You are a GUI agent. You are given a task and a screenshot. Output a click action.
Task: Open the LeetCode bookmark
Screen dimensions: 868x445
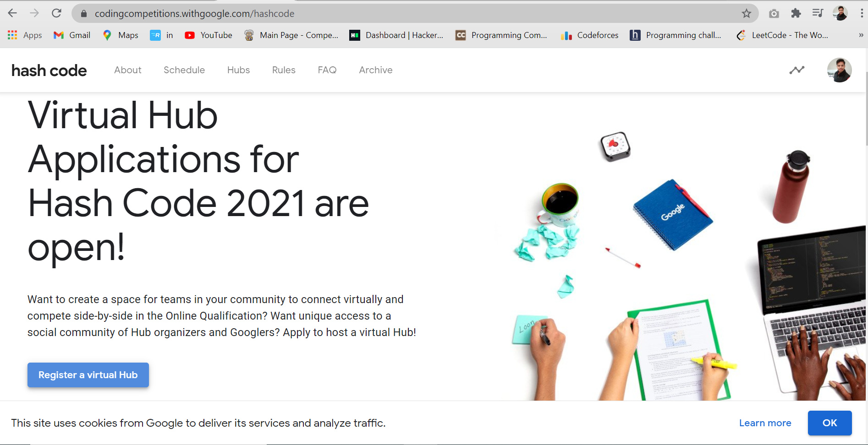(782, 35)
